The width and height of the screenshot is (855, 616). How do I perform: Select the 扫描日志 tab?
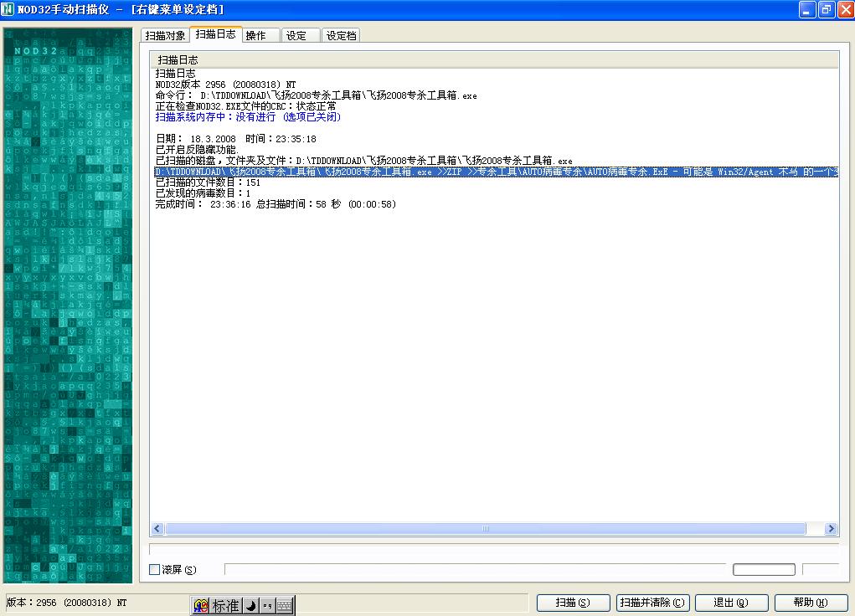pyautogui.click(x=216, y=34)
